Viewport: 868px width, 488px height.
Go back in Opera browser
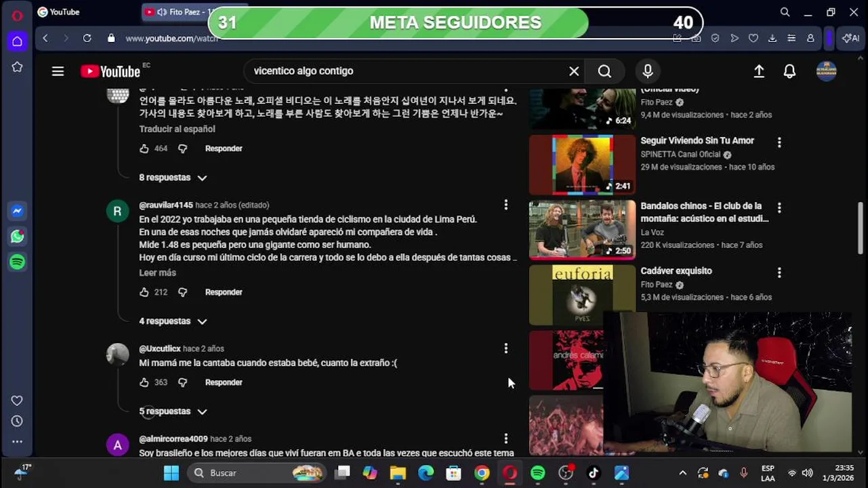pyautogui.click(x=45, y=39)
